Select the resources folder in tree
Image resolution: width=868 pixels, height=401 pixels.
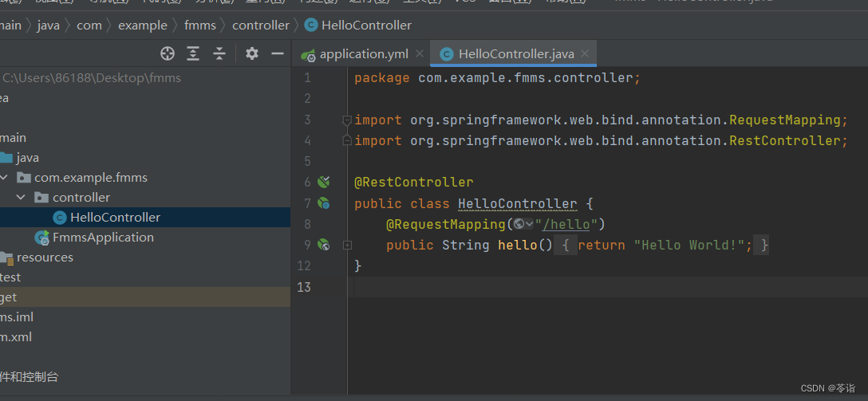pos(45,258)
